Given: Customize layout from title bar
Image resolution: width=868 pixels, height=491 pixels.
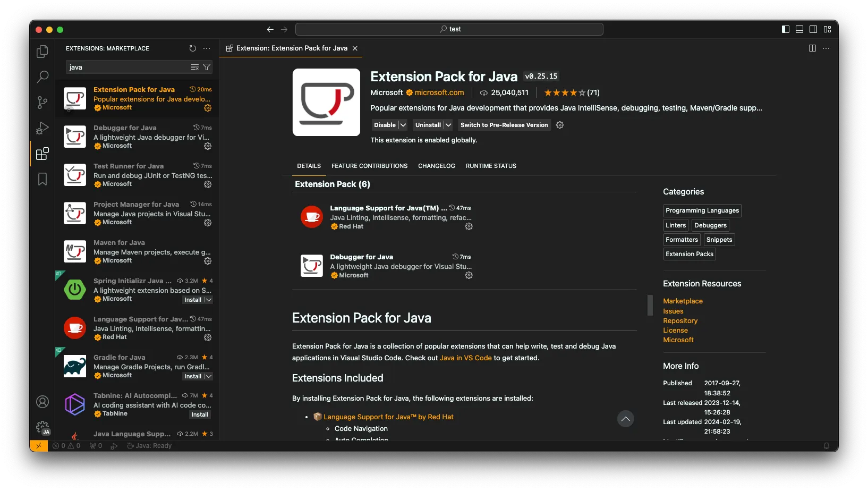Looking at the screenshot, I should point(827,29).
